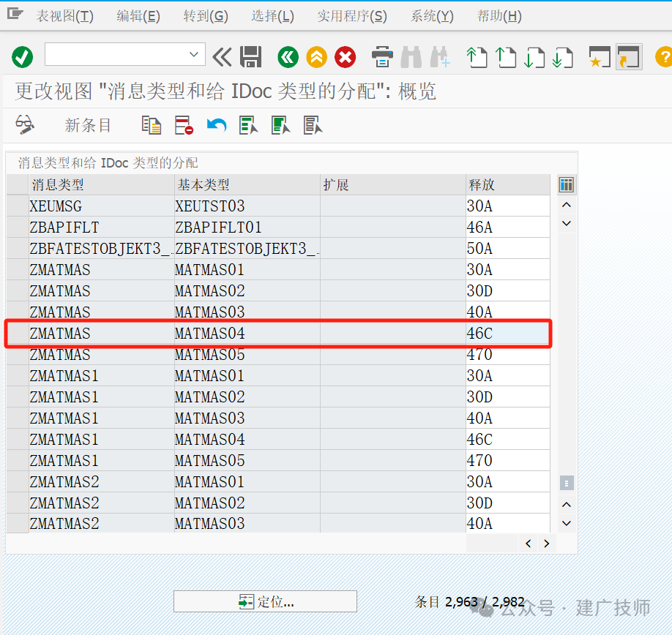Click the yellow Help question icon
Screen dimensions: 672x635
pyautogui.click(x=664, y=57)
